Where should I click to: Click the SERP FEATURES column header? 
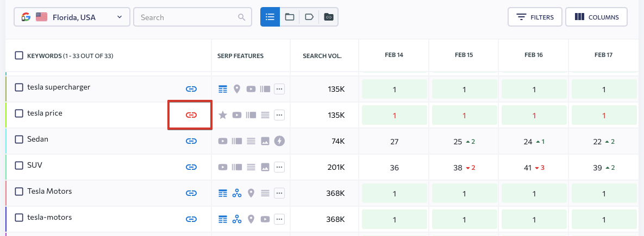[x=240, y=56]
